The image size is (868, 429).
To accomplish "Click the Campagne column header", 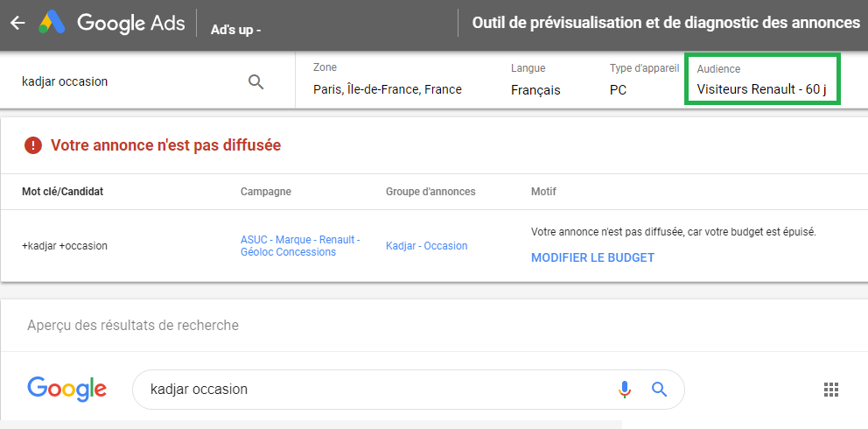I will point(266,192).
